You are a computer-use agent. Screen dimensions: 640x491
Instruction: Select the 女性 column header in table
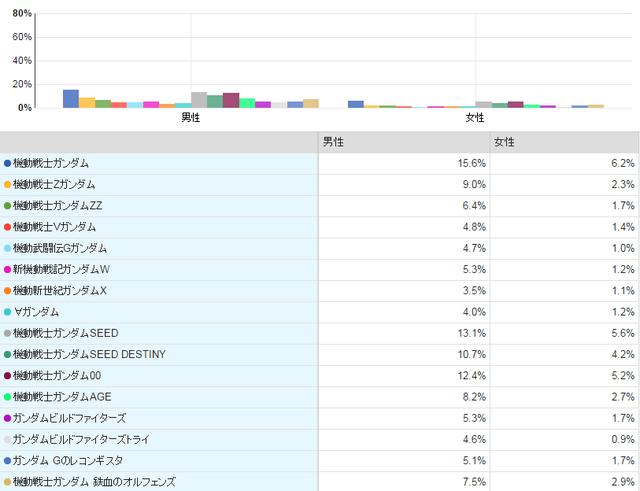[504, 142]
